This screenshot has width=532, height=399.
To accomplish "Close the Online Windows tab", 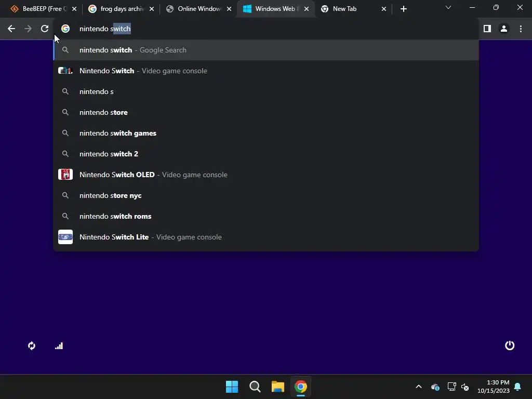I will [x=229, y=9].
